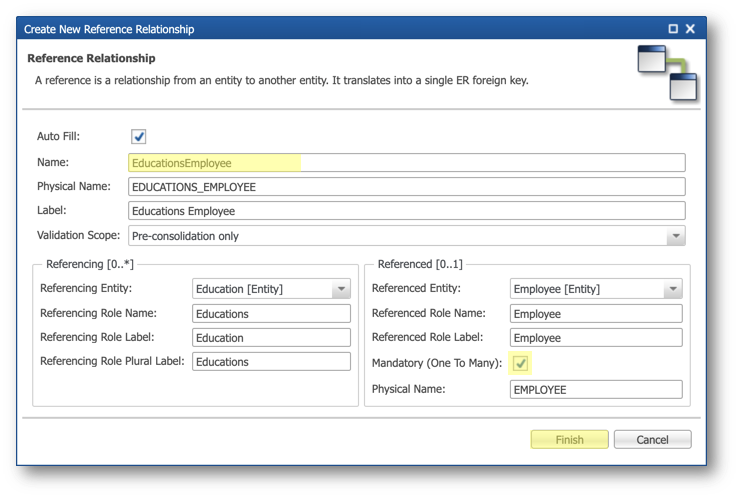Click the Referencing Role Plural Label field
The height and width of the screenshot is (497, 738).
[271, 361]
